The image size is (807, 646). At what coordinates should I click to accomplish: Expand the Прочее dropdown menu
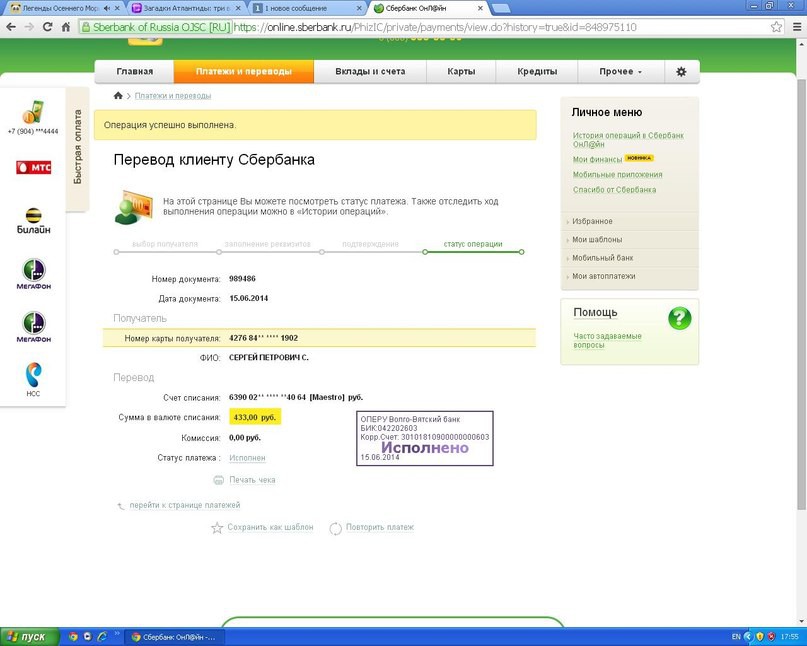[x=621, y=72]
